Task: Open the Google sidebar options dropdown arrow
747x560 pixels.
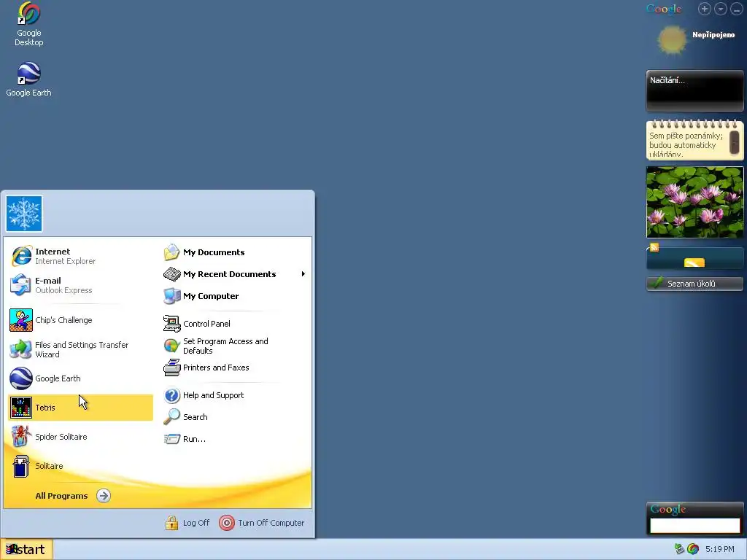Action: (721, 9)
